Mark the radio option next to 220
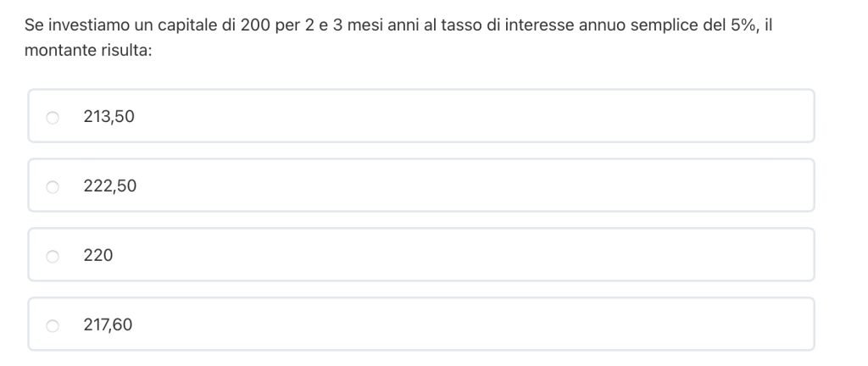Image resolution: width=868 pixels, height=366 pixels. [x=53, y=256]
